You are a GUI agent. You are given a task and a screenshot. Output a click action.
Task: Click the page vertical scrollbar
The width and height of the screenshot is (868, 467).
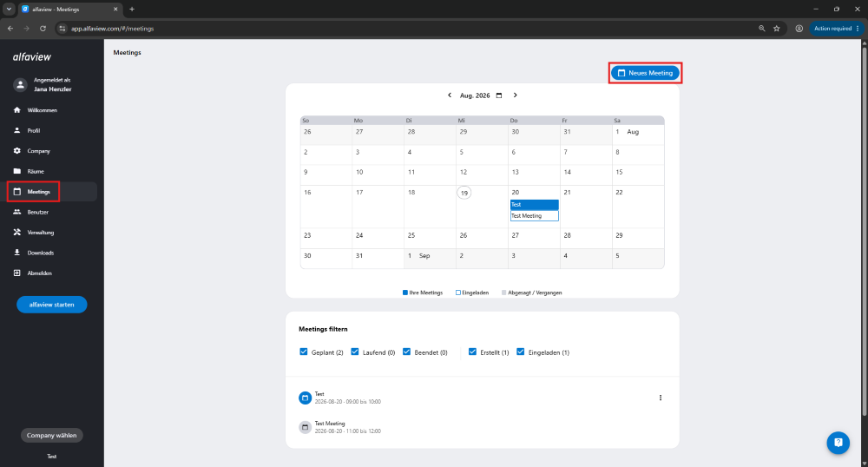(x=865, y=233)
